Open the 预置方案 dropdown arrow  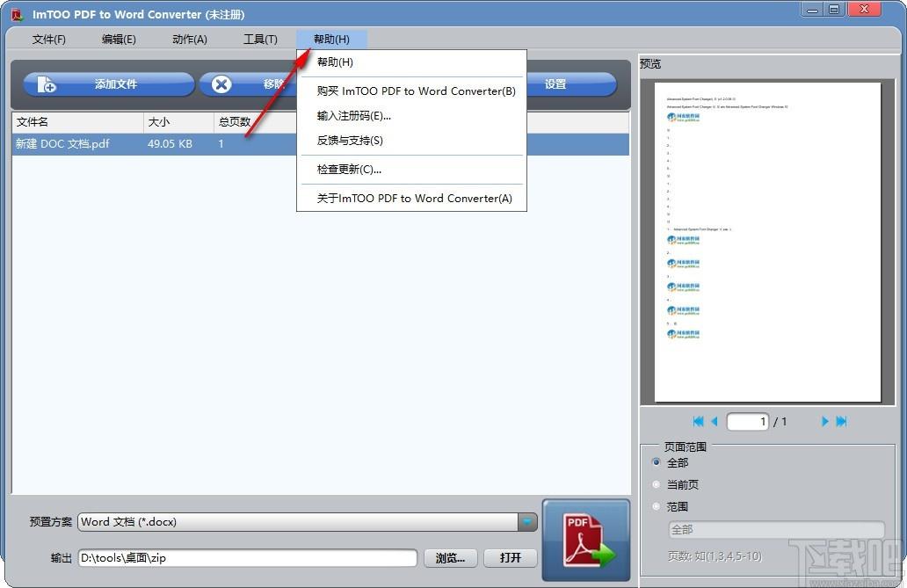click(x=527, y=522)
